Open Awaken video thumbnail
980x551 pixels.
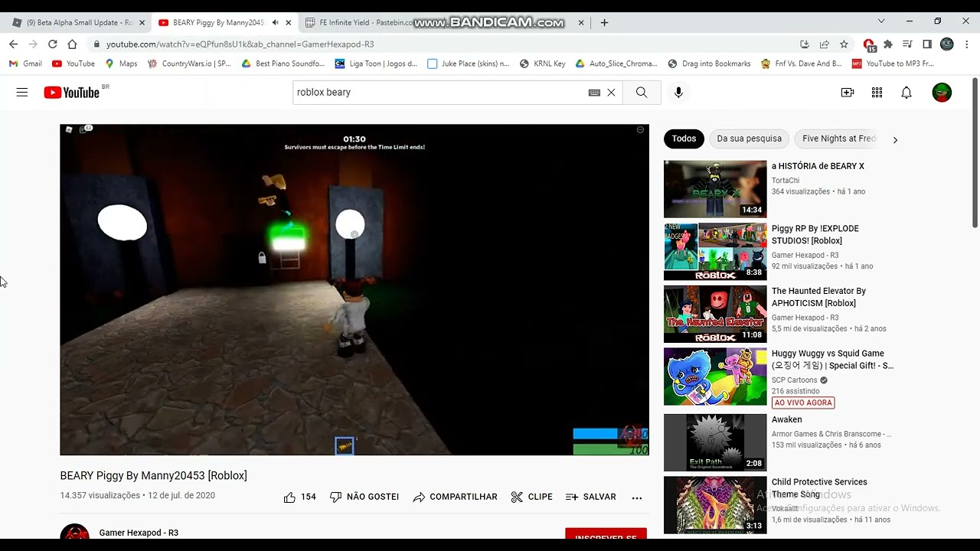click(715, 443)
